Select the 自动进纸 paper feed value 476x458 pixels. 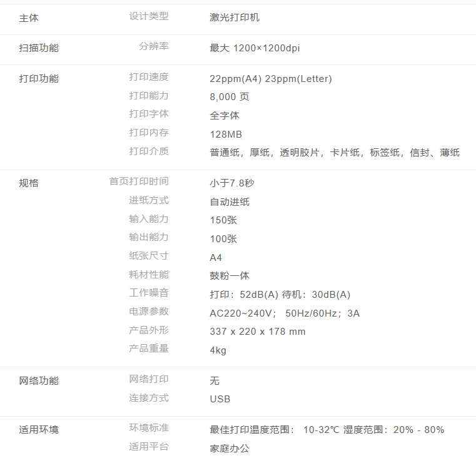click(x=230, y=202)
